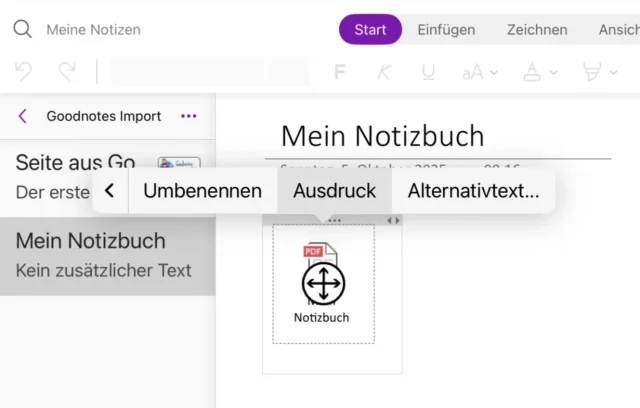
Task: Select Ausdruck in the context menu
Action: click(334, 191)
